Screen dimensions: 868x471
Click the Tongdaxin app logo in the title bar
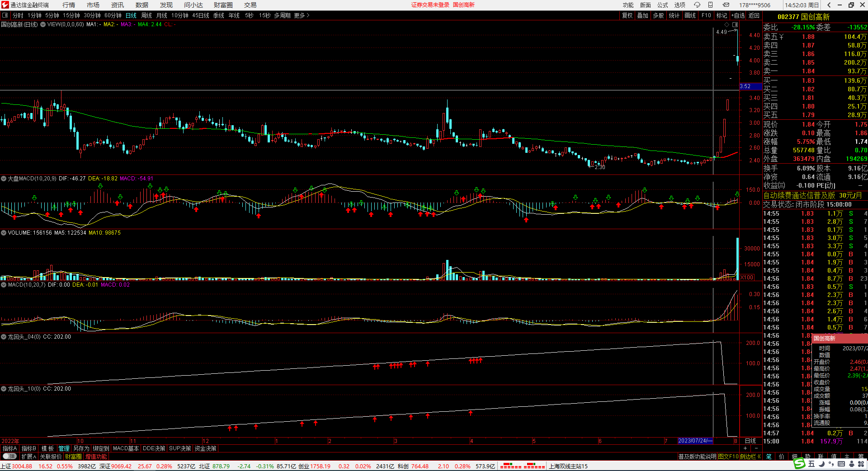pyautogui.click(x=5, y=5)
